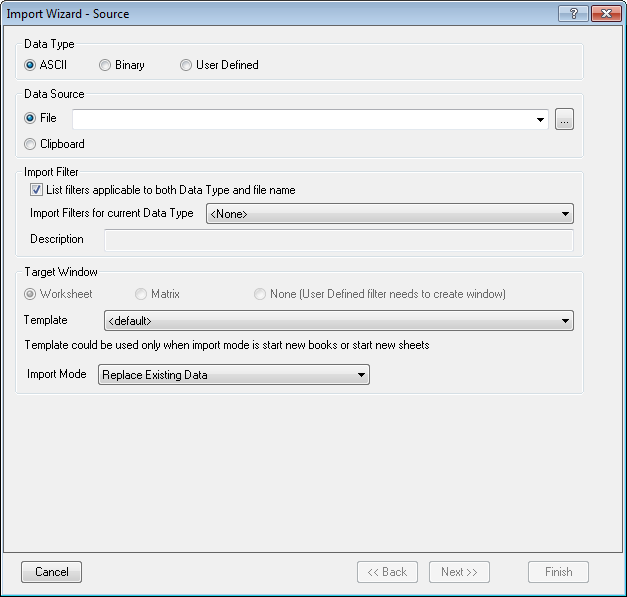Image resolution: width=627 pixels, height=597 pixels.
Task: Select Worksheet as target window
Action: tap(30, 294)
